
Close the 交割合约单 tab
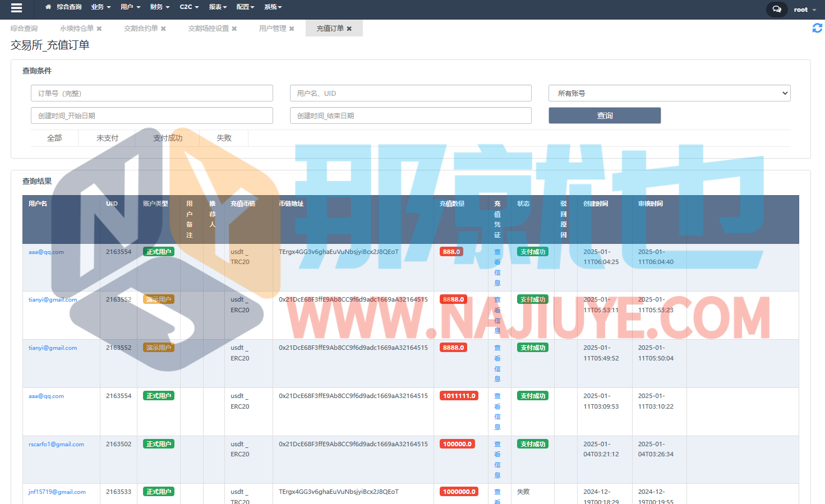point(163,29)
